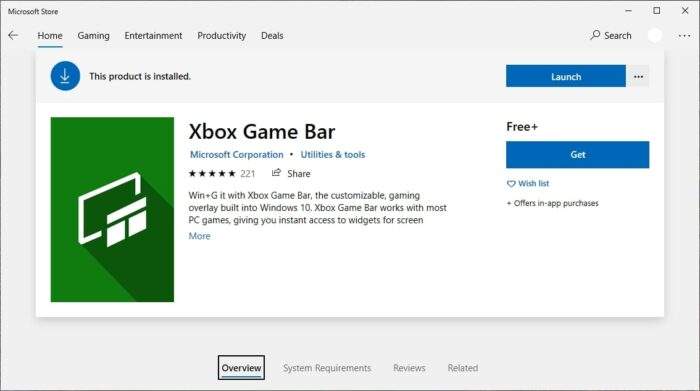Click the Wish list heart icon

511,183
